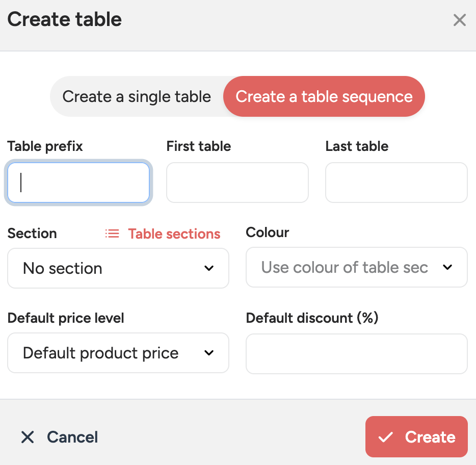Expand the Default product price dropdown

point(102,353)
